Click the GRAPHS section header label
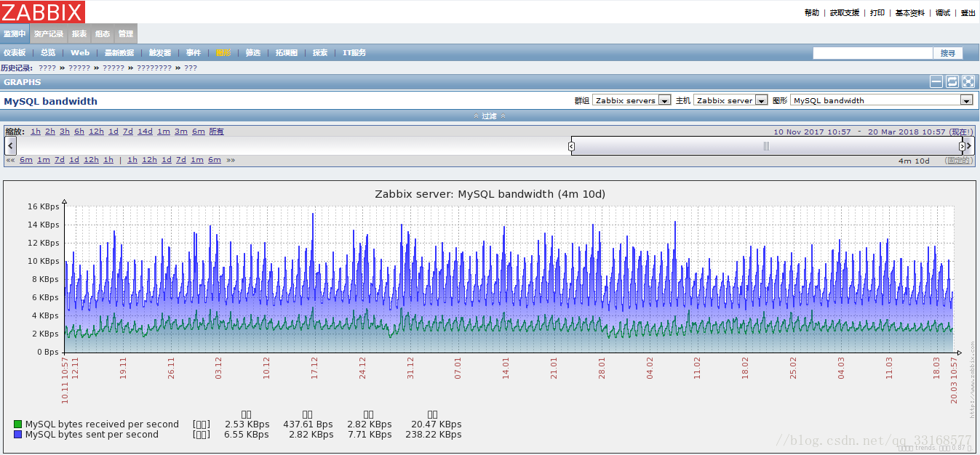980x455 pixels. [x=23, y=82]
